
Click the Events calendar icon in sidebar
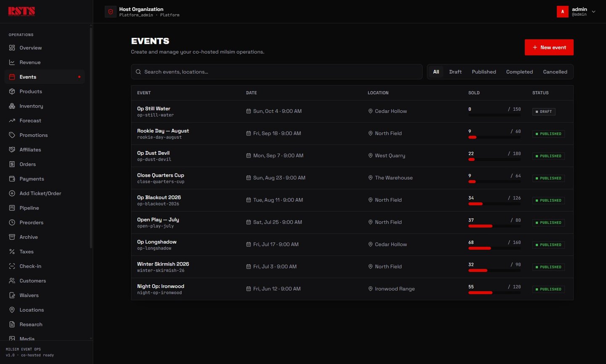coord(12,77)
